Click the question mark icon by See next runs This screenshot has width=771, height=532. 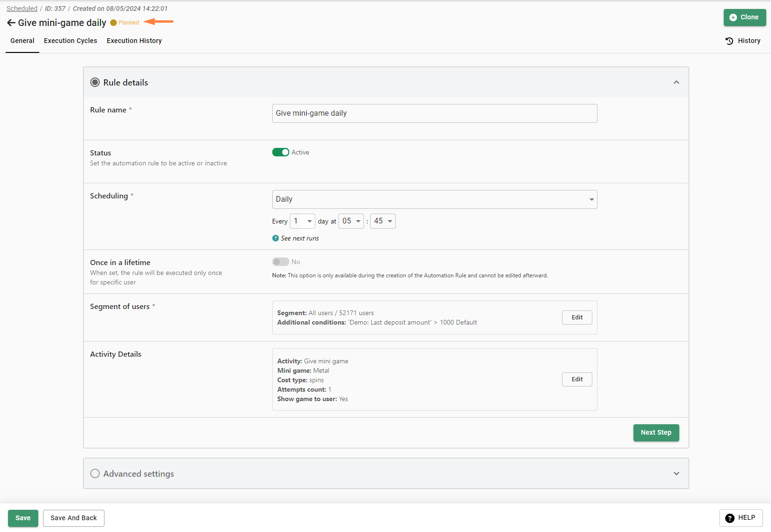(x=276, y=238)
